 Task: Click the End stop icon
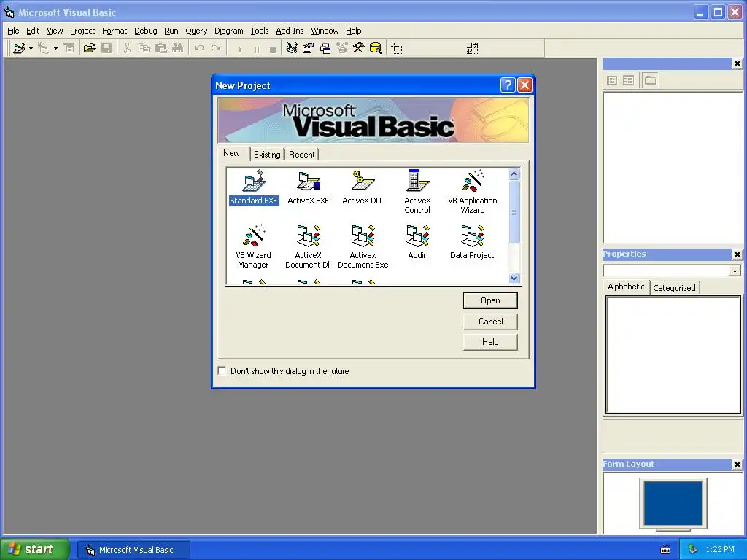[x=273, y=50]
